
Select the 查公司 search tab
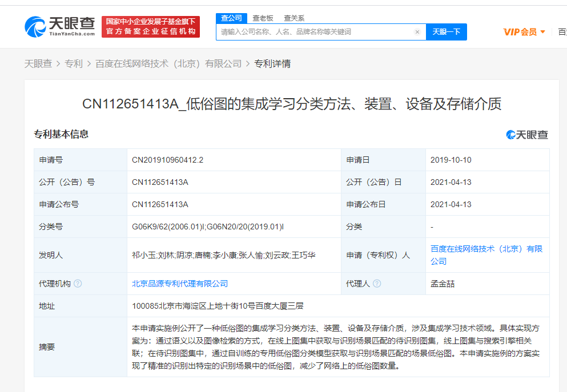pos(231,18)
